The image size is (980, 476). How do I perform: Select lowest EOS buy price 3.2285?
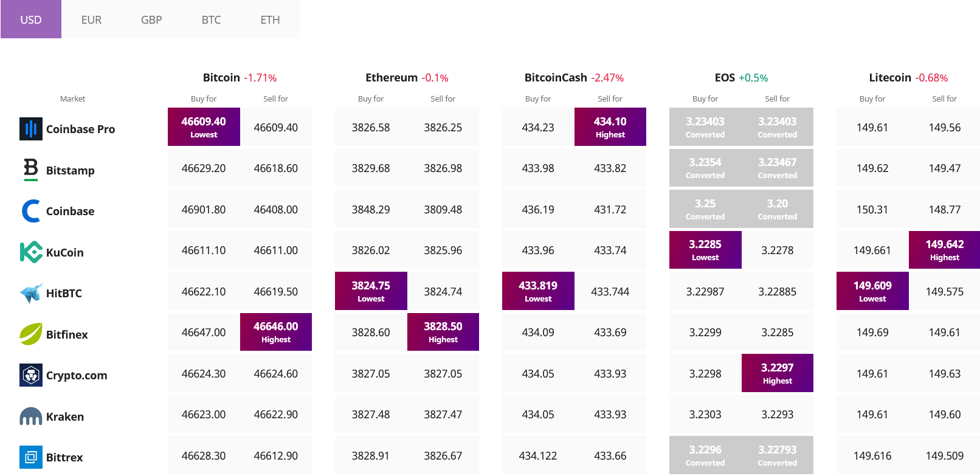pos(705,250)
